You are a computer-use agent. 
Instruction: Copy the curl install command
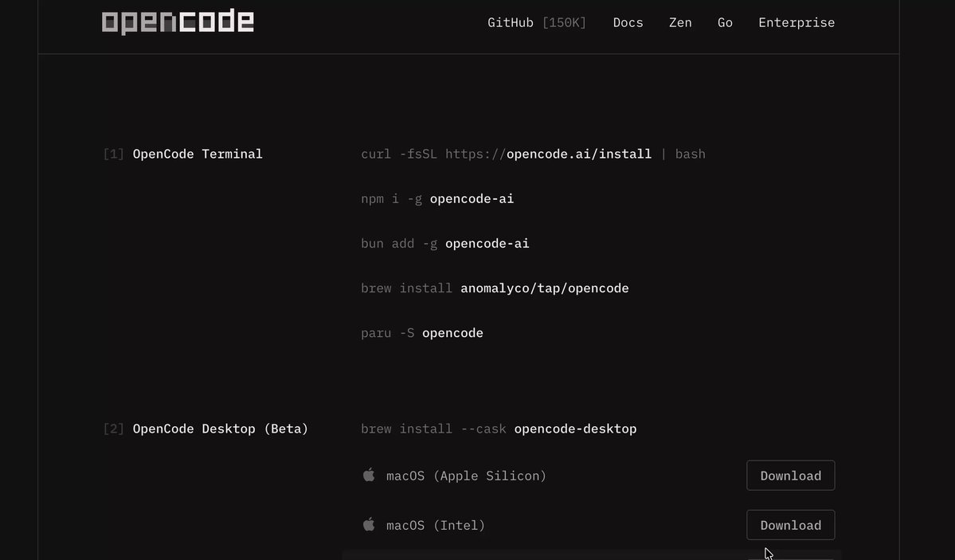533,155
